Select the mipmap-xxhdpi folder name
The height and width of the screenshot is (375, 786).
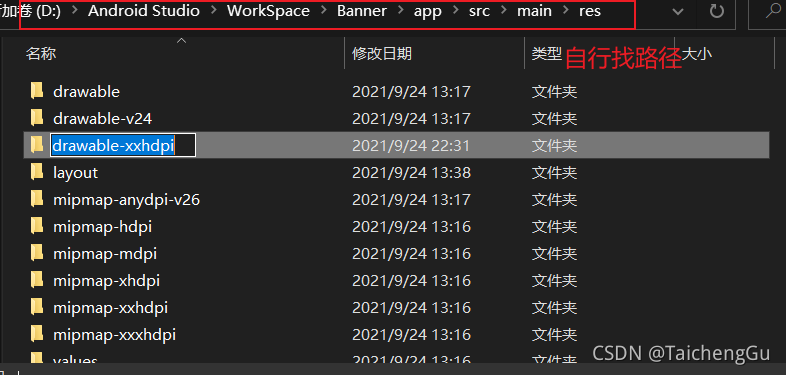coord(110,308)
